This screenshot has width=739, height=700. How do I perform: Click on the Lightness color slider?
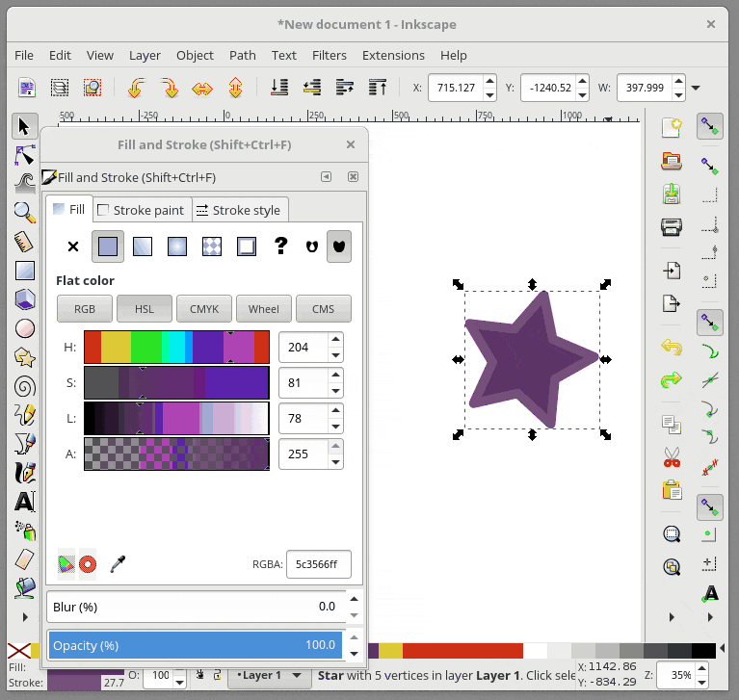[x=176, y=418]
